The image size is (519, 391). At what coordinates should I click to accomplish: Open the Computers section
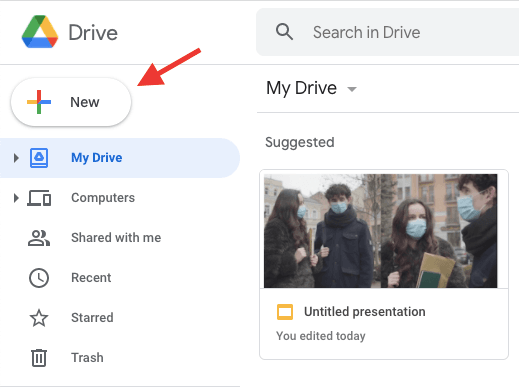point(103,198)
